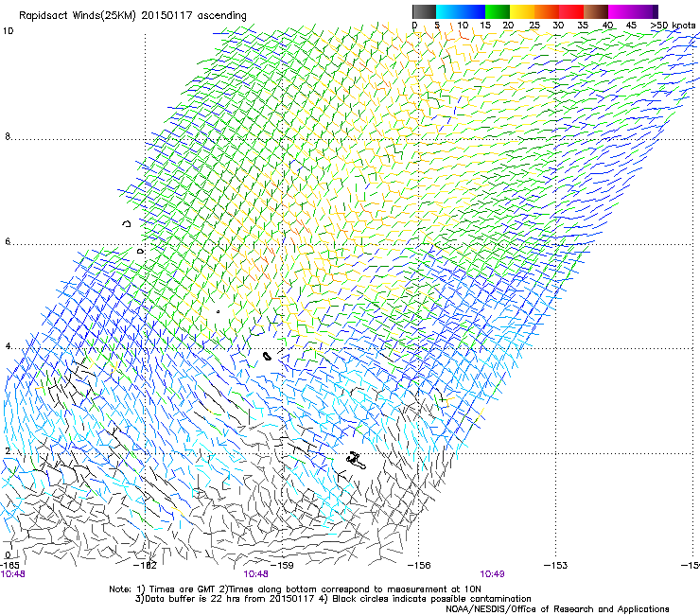This screenshot has height=615, width=700.
Task: Click the latitude label '8'
Action: pos(8,136)
